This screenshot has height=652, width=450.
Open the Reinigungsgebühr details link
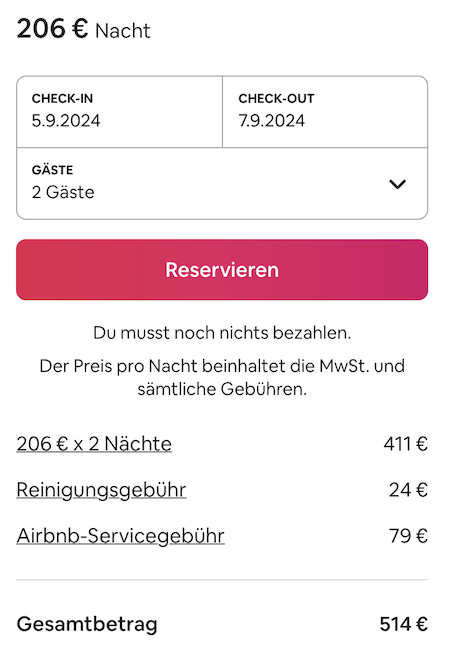(101, 490)
